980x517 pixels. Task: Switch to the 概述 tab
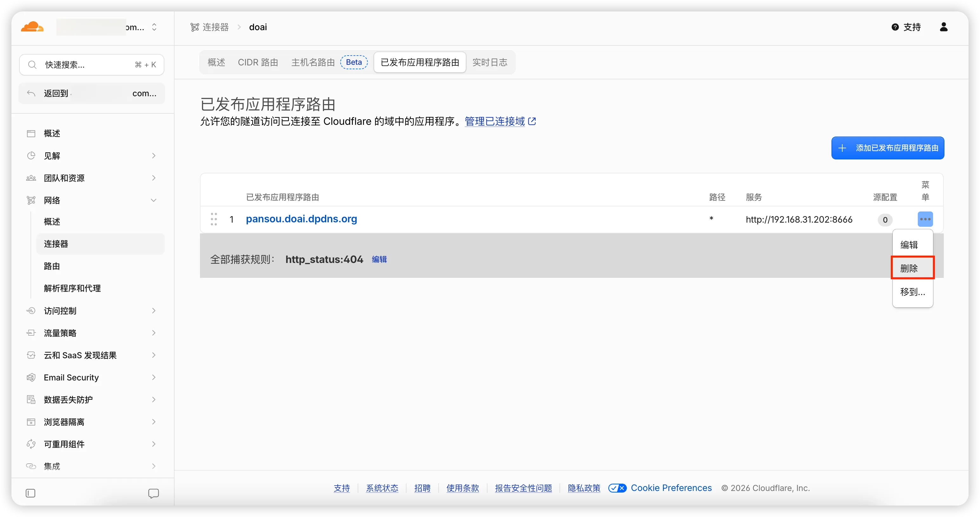pyautogui.click(x=216, y=62)
